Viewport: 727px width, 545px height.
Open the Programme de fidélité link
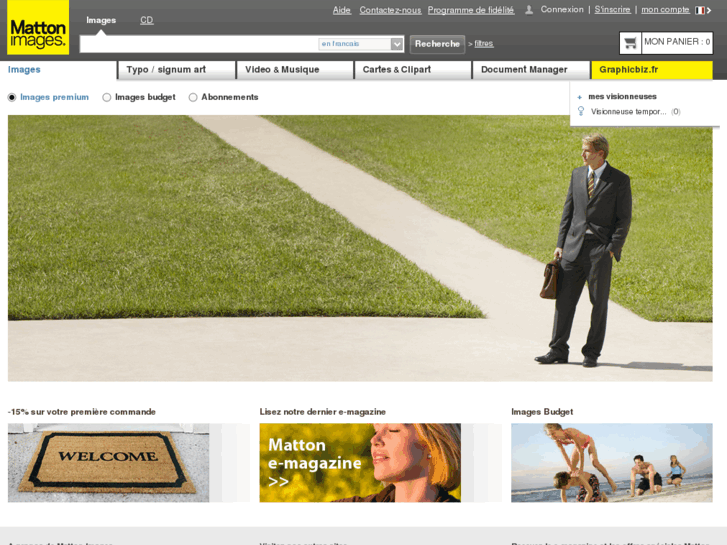click(x=471, y=10)
